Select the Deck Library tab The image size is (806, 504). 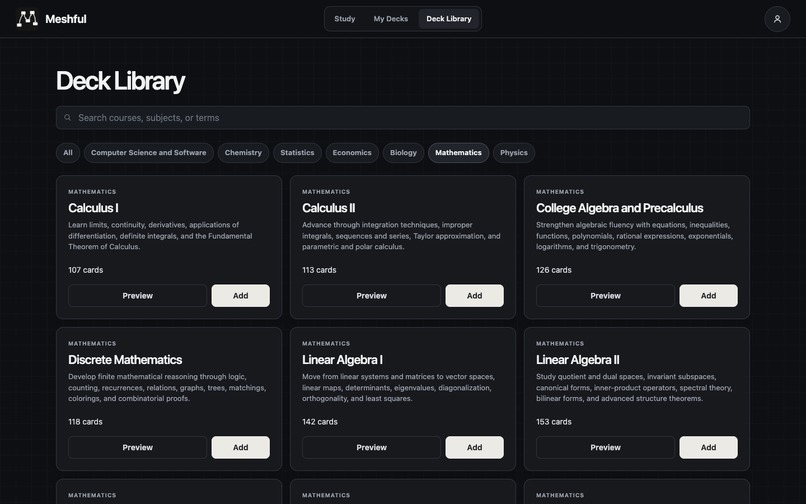coord(449,19)
